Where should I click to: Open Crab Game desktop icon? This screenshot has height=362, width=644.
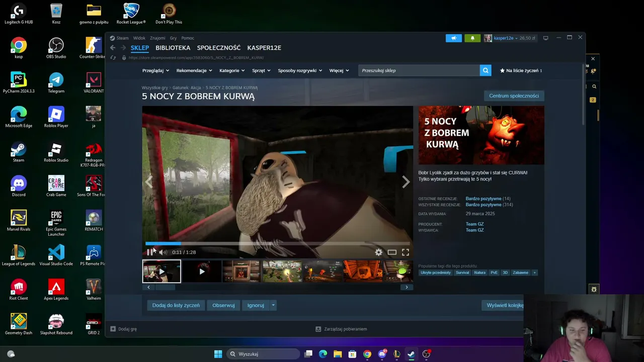pyautogui.click(x=56, y=186)
